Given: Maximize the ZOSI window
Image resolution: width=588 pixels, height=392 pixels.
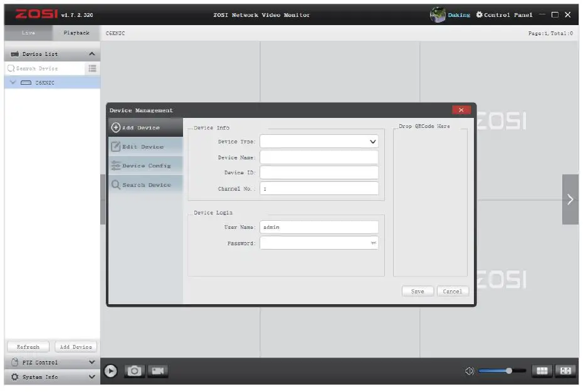Looking at the screenshot, I should pyautogui.click(x=555, y=14).
